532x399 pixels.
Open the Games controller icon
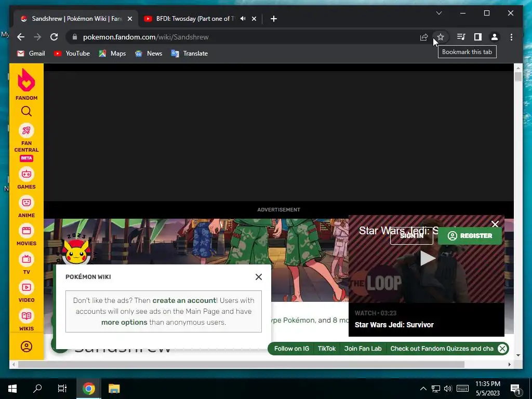26,175
